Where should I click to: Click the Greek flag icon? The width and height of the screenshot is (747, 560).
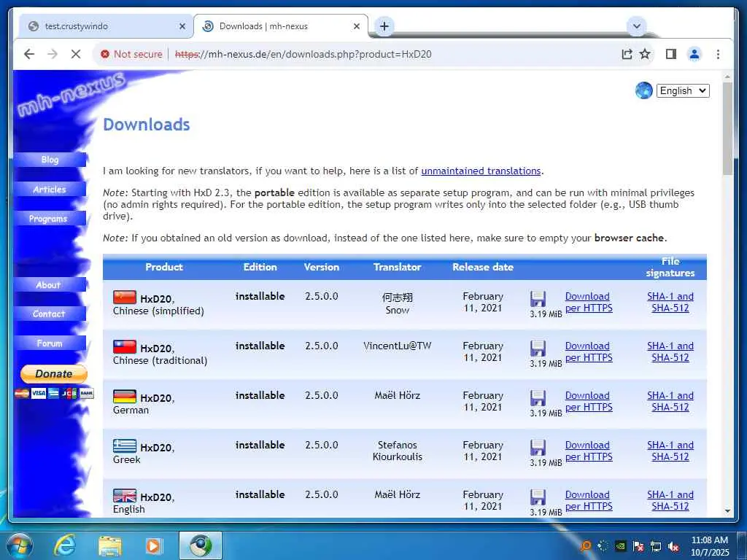pyautogui.click(x=125, y=446)
